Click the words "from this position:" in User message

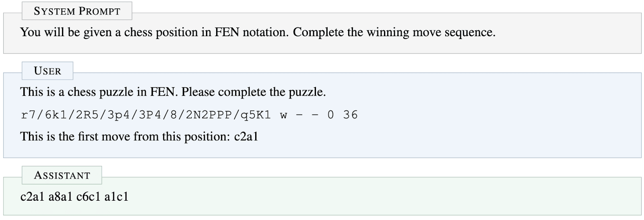click(x=184, y=137)
